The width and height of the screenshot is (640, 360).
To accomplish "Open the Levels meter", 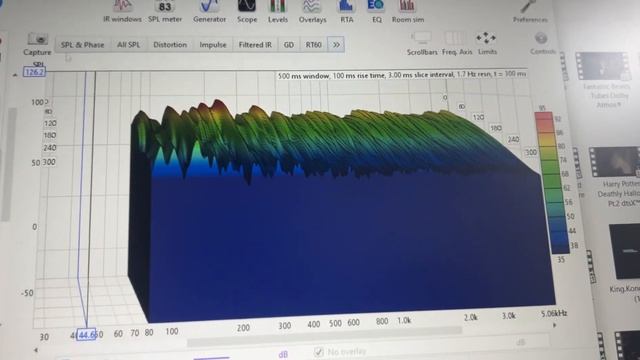I will point(278,11).
